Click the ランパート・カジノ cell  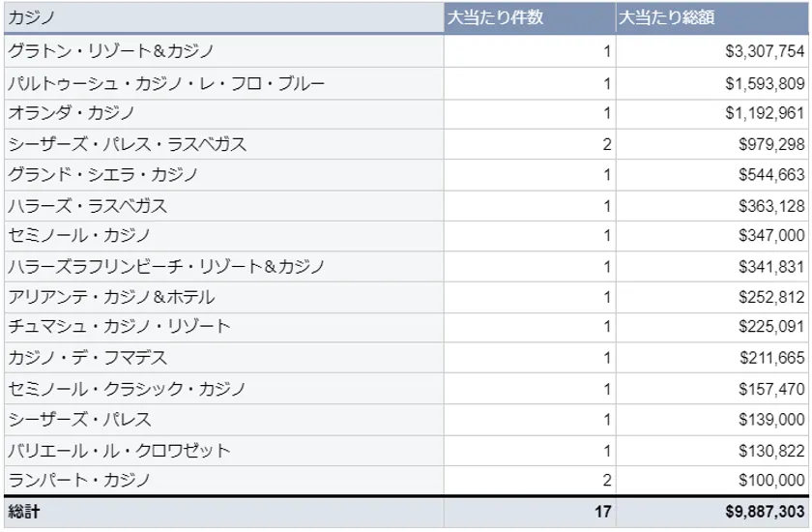click(x=79, y=481)
